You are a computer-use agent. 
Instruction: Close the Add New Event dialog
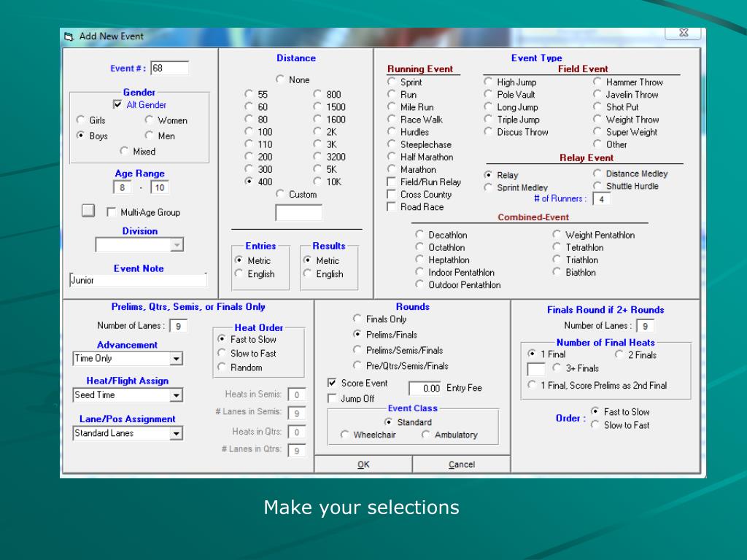click(683, 33)
